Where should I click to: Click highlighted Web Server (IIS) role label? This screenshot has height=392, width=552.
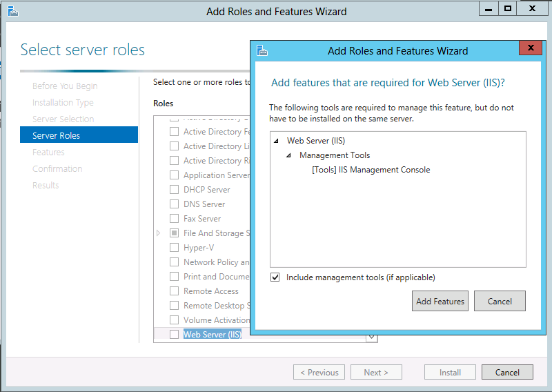[x=213, y=334]
